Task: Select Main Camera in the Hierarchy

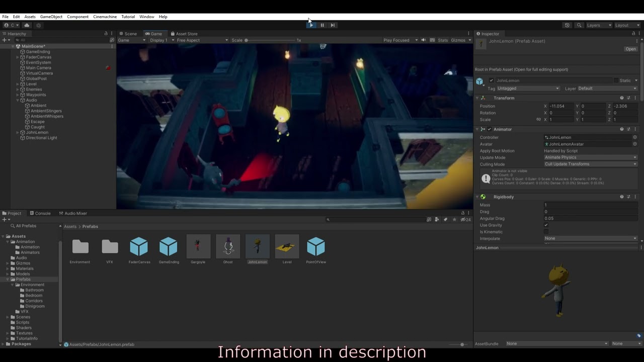Action: click(38, 68)
